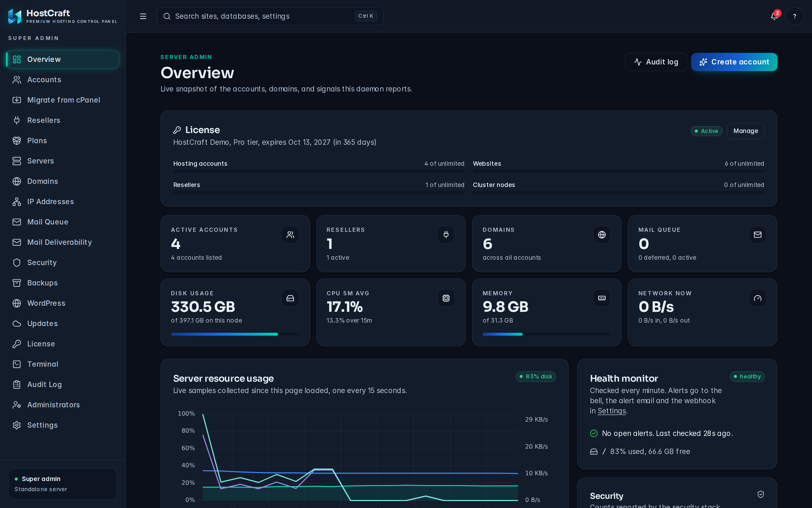The width and height of the screenshot is (812, 508).
Task: Click the Super admin Standalone server card
Action: tap(63, 484)
